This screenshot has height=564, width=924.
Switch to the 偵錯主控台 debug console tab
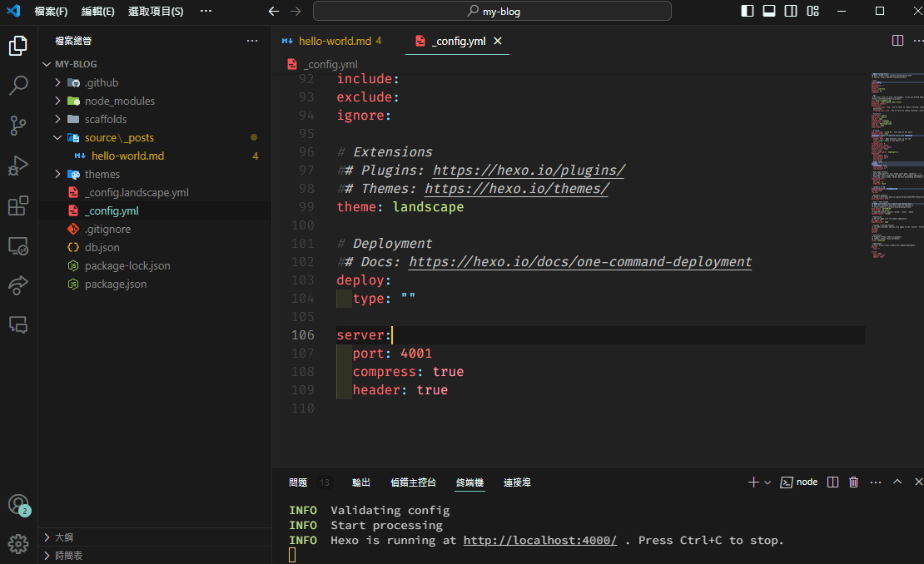click(413, 482)
